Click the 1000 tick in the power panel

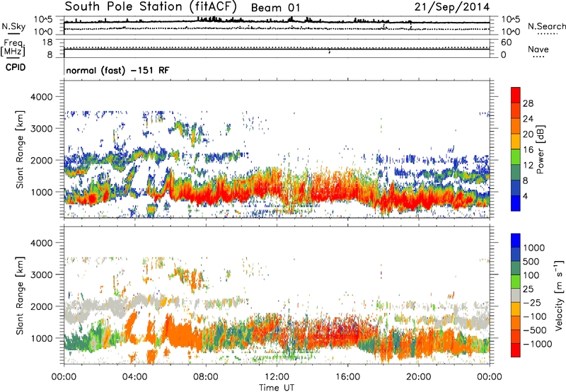tap(42, 192)
